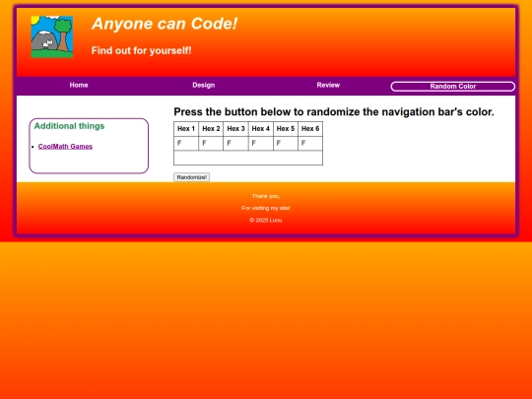This screenshot has height=399, width=532.
Task: Open the CoolMath Games link
Action: [x=65, y=146]
